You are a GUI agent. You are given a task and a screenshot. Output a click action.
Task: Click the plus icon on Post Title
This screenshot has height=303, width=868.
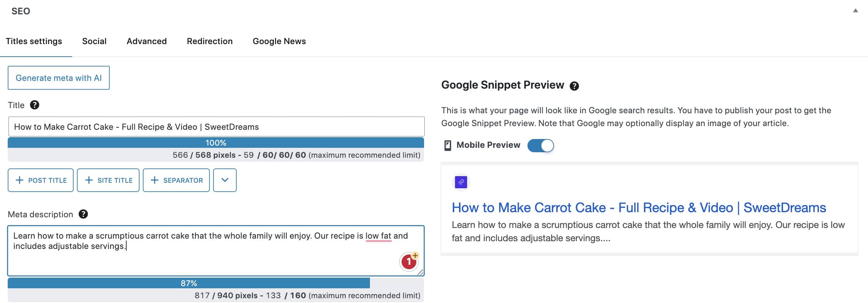click(x=20, y=180)
